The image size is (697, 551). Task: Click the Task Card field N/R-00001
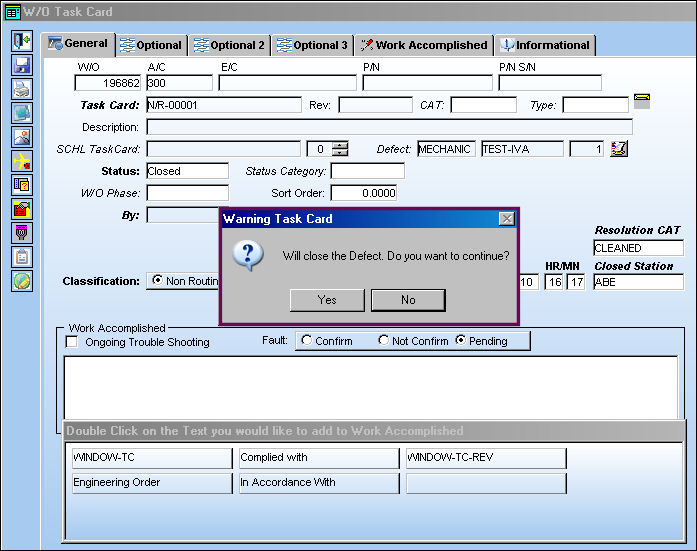224,105
